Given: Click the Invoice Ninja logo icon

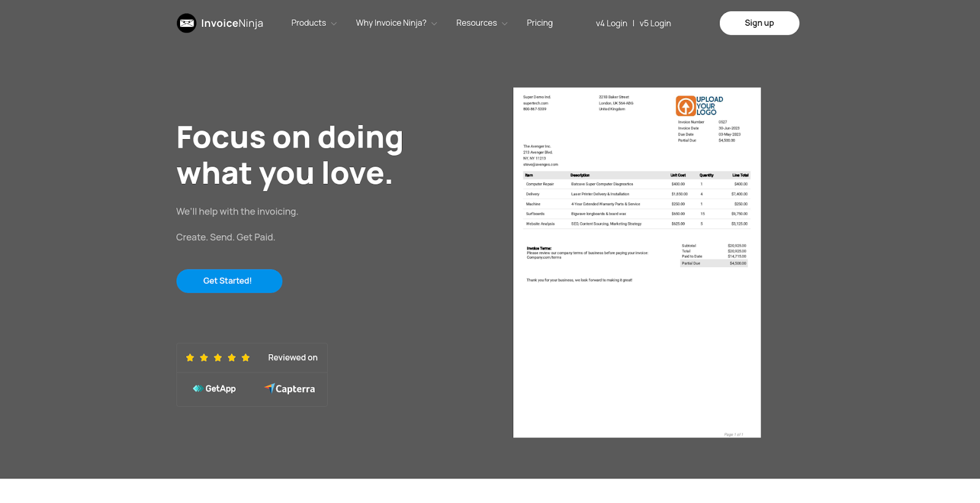Looking at the screenshot, I should pyautogui.click(x=186, y=23).
